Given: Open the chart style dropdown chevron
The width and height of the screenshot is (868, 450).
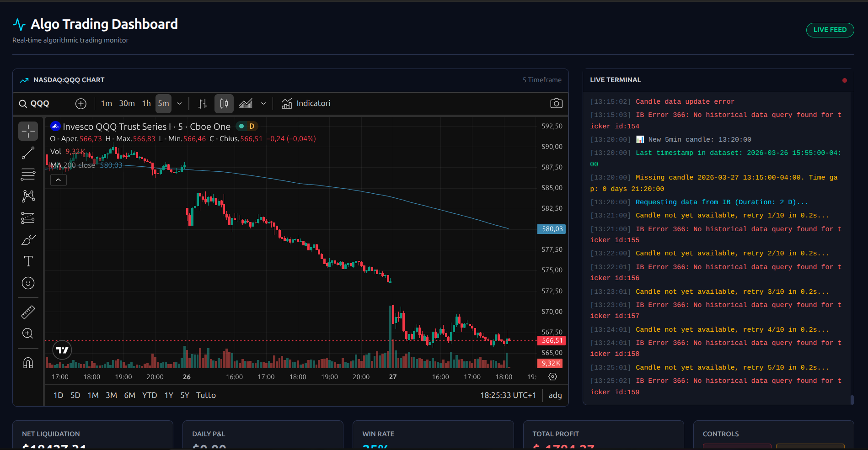Looking at the screenshot, I should point(263,104).
